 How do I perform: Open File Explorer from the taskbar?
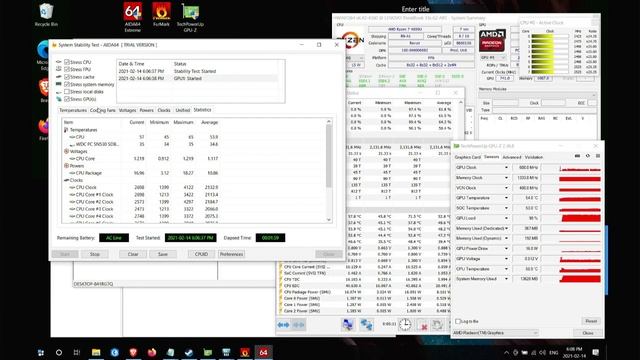[x=96, y=352]
